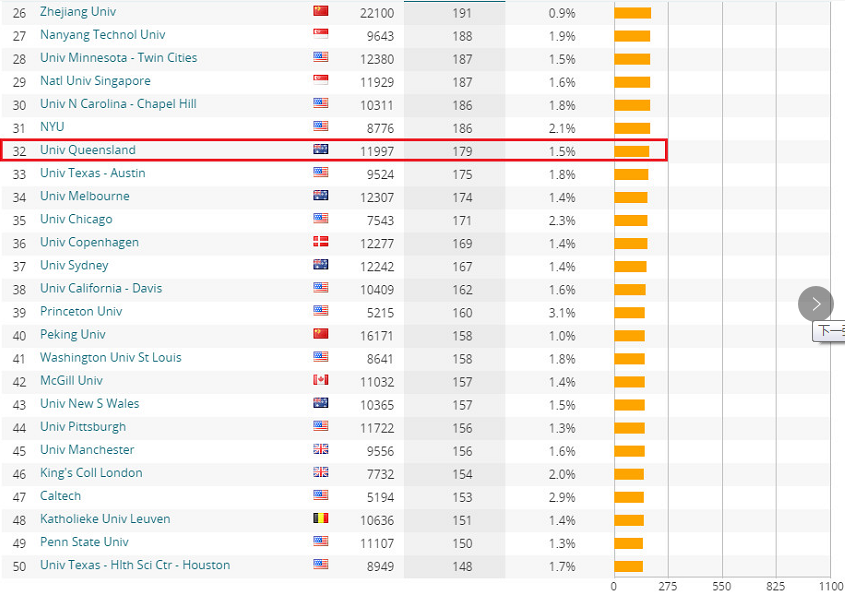
Task: Click the next arrow button on the right
Action: 816,304
